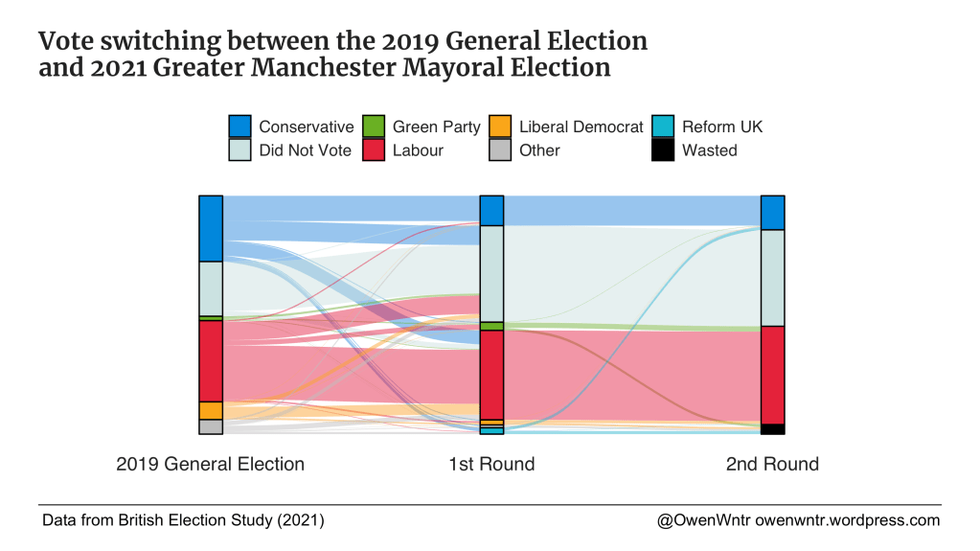Click the 2019 Labour red node
Image resolution: width=980 pixels, height=551 pixels.
[211, 360]
